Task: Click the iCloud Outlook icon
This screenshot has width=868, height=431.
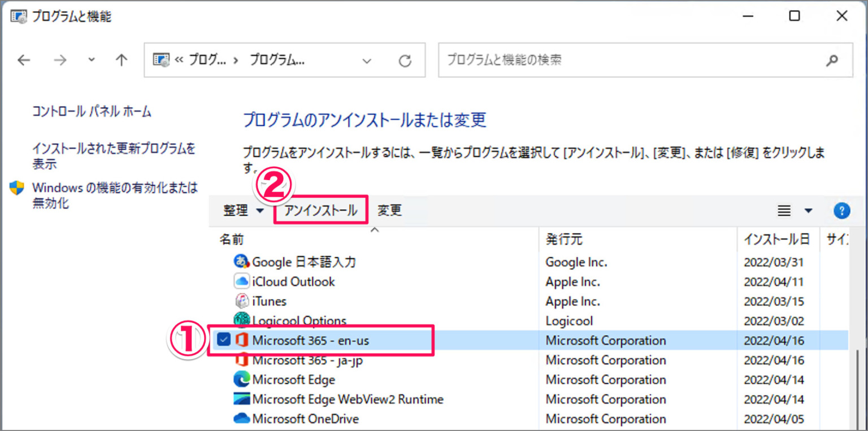Action: point(242,281)
